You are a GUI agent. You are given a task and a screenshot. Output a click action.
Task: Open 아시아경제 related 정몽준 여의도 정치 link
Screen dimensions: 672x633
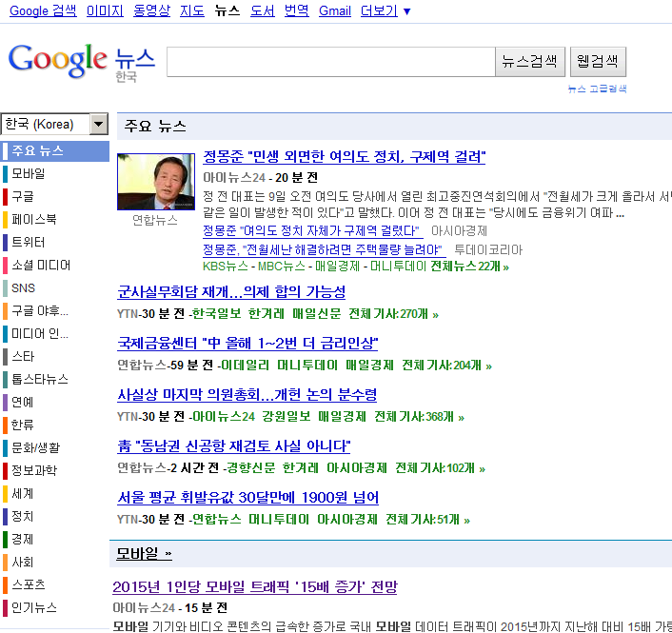pyautogui.click(x=313, y=231)
